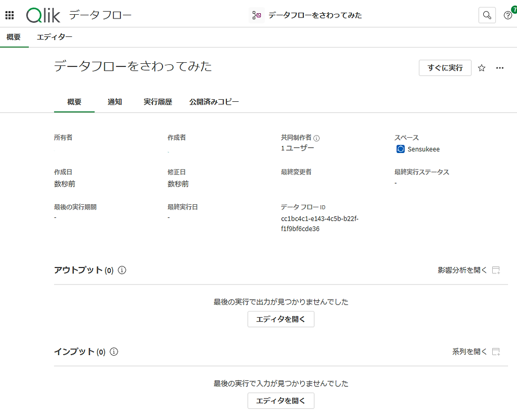The image size is (517, 420).
Task: Open the 通知 tab
Action: pos(115,102)
